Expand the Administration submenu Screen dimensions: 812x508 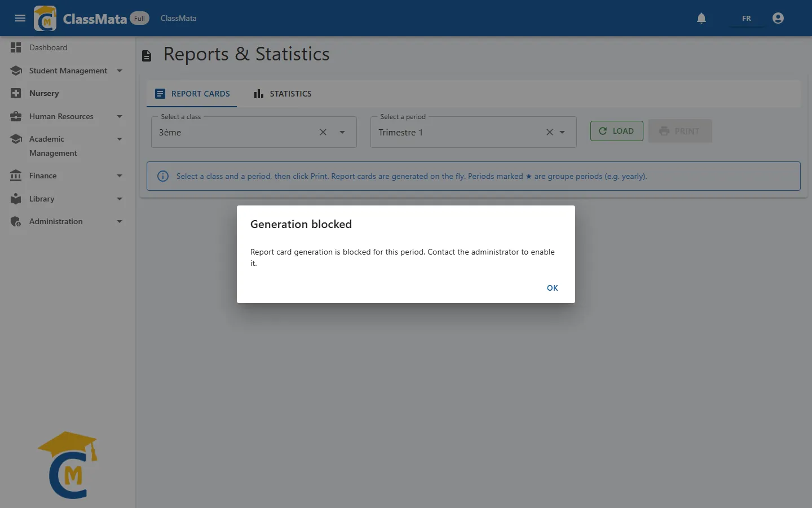click(120, 221)
